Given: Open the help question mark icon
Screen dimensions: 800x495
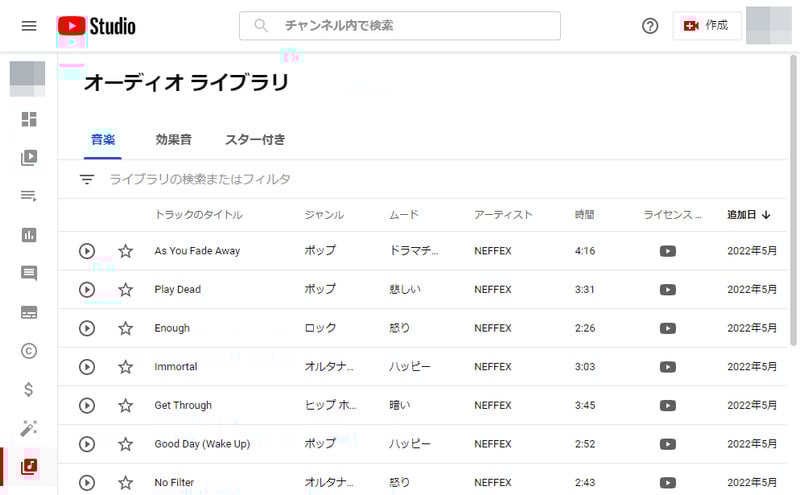Looking at the screenshot, I should (x=649, y=26).
